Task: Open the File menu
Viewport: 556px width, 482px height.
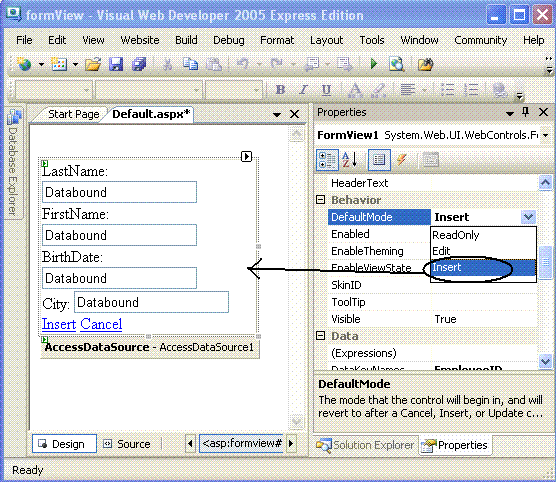Action: [24, 40]
